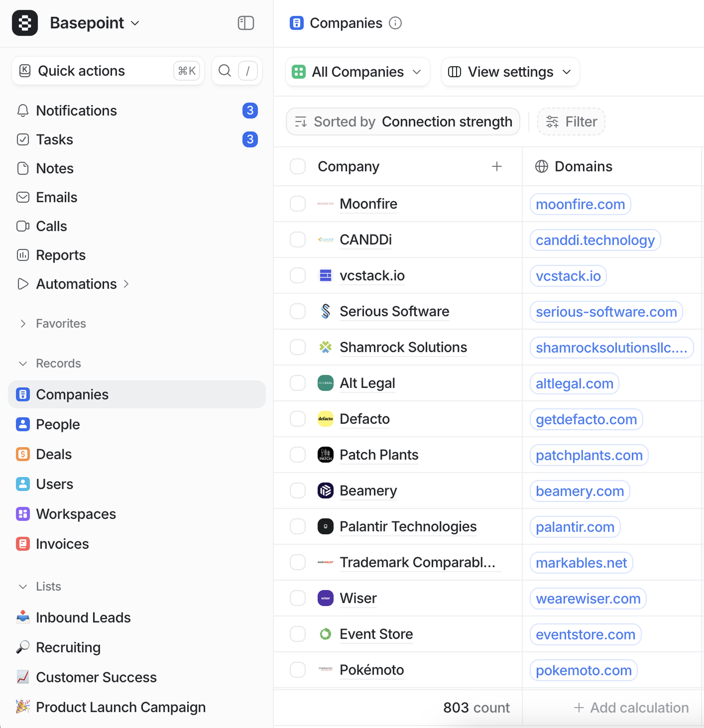This screenshot has width=704, height=728.
Task: Open the Basepoint workspace dropdown
Action: tap(94, 23)
